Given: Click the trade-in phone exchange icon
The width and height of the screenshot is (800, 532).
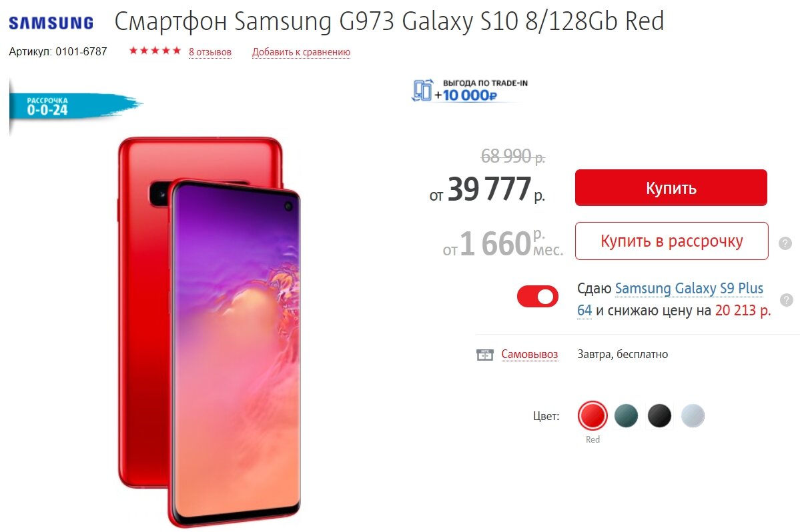Looking at the screenshot, I should (422, 91).
